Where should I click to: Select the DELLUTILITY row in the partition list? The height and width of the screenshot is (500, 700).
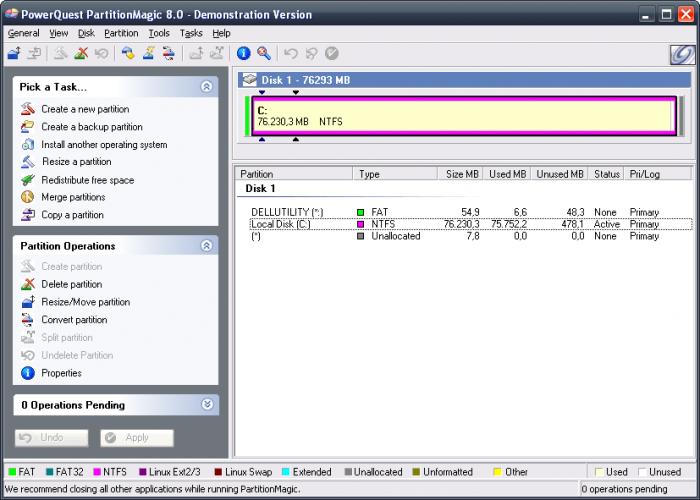(287, 212)
